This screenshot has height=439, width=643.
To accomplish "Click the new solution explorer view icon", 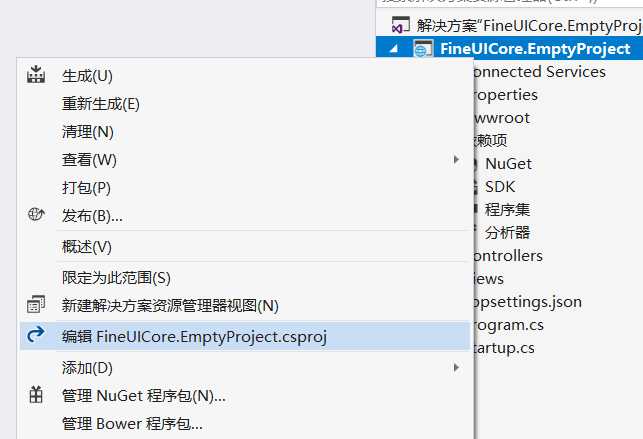I will click(36, 305).
